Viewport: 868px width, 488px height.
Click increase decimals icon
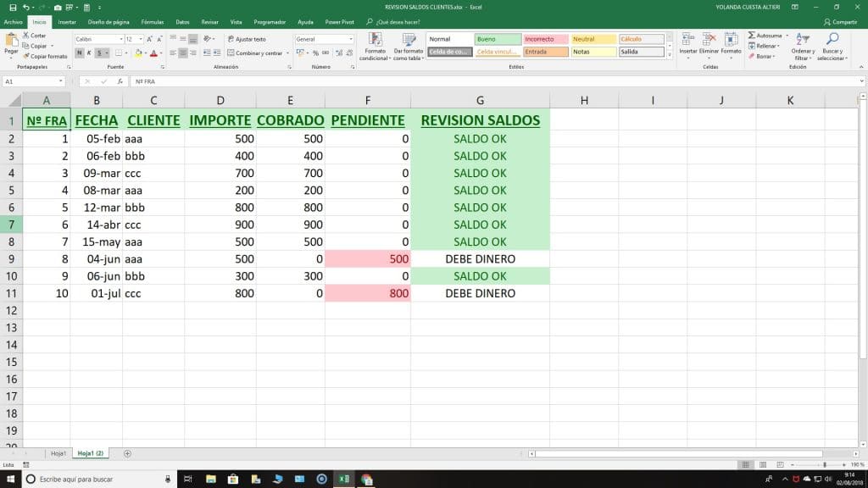click(x=339, y=53)
